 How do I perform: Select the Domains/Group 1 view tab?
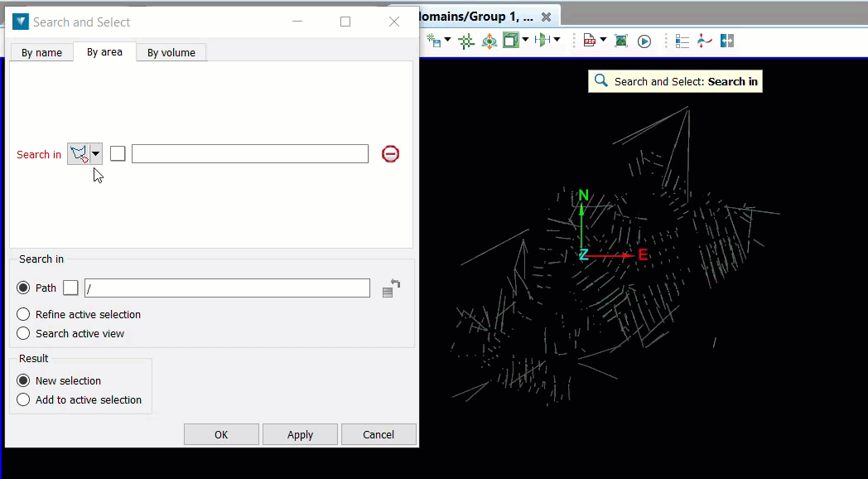pyautogui.click(x=476, y=17)
